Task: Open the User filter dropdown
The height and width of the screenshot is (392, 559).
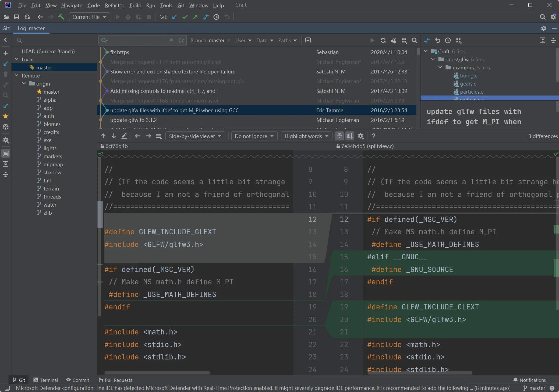Action: coord(243,40)
